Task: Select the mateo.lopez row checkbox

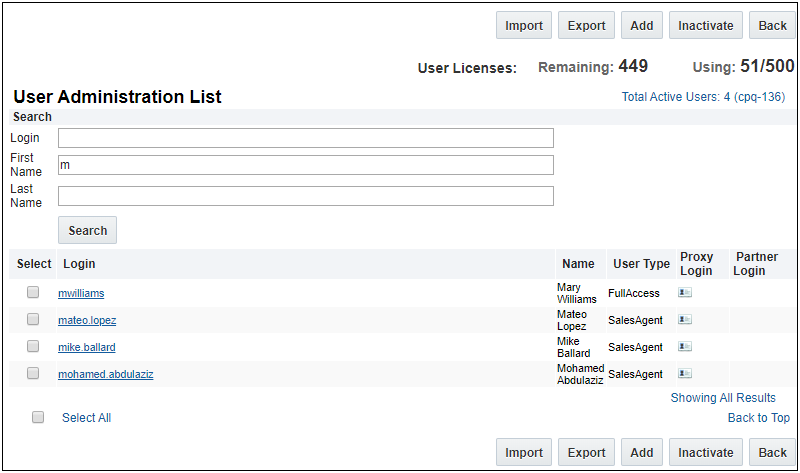Action: pyautogui.click(x=33, y=320)
